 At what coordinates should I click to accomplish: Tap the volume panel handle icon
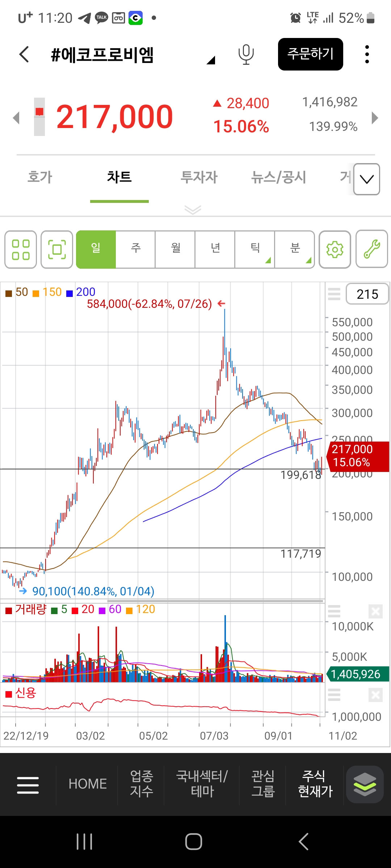(334, 611)
